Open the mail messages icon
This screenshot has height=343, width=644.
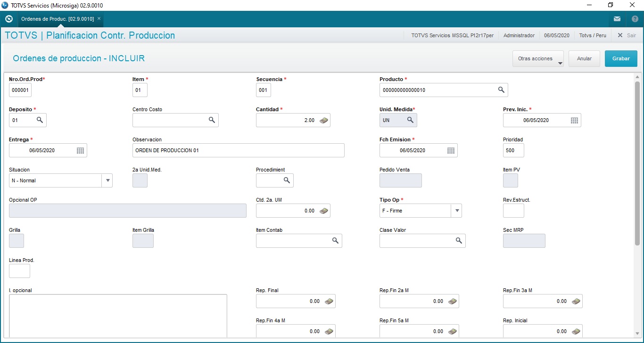617,19
